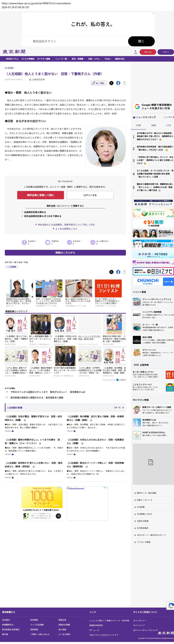Open HEART & DESIGN FOR ALL item
This screenshot has width=174, height=644.
pos(153,435)
